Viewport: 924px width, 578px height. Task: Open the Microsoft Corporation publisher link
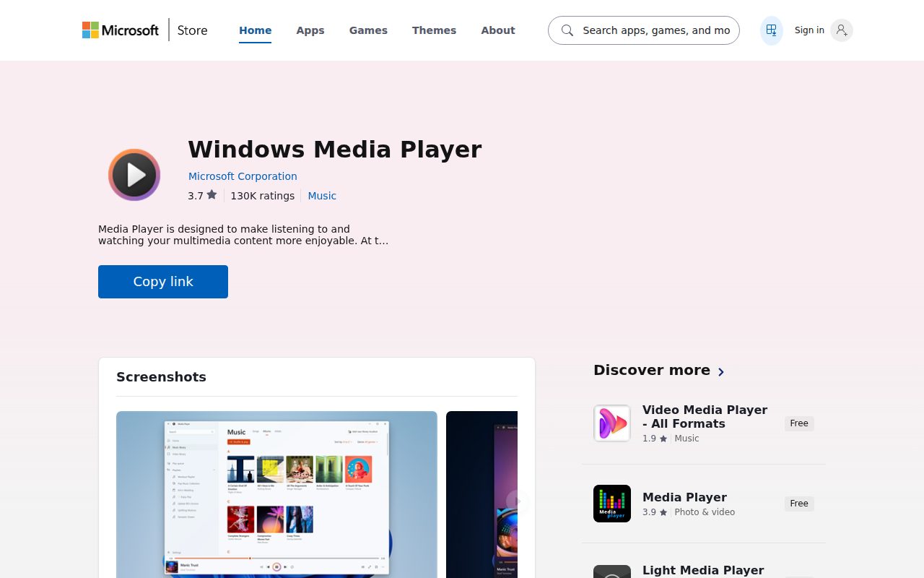[243, 176]
